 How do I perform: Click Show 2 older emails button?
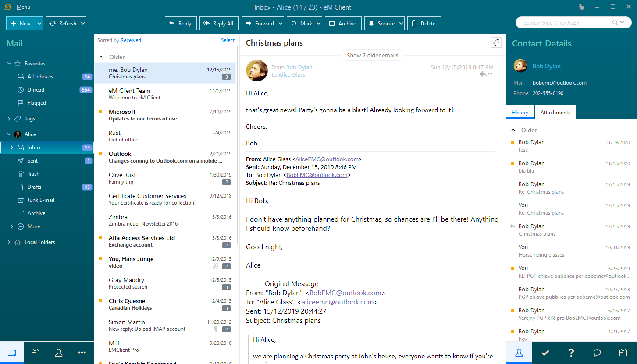[x=372, y=56]
